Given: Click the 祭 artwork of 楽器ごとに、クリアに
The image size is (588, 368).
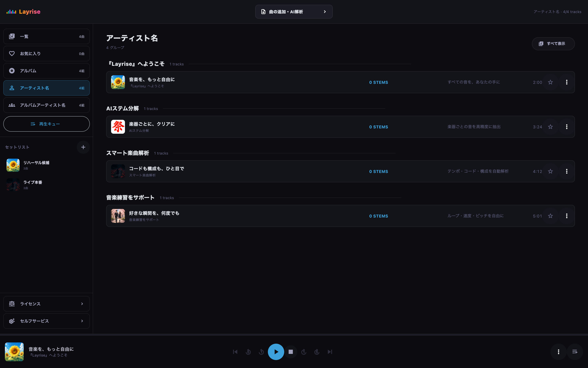Looking at the screenshot, I should 118,127.
